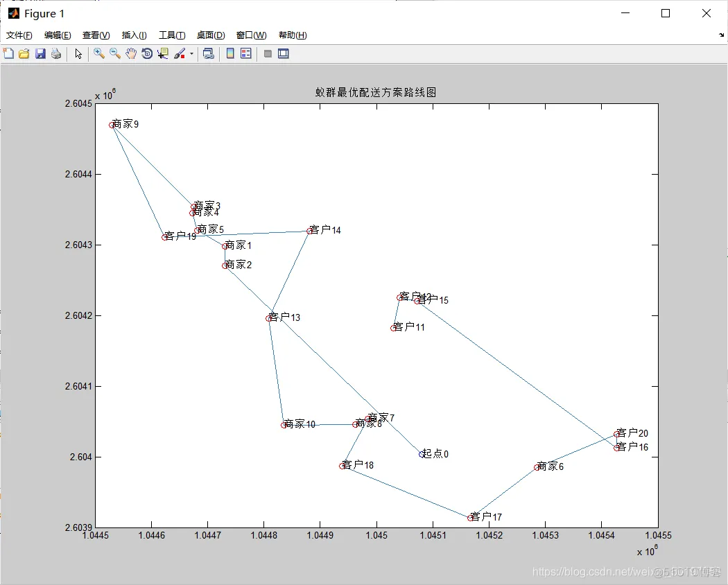Click the MATLAB logo in title bar
This screenshot has width=728, height=585.
(13, 13)
